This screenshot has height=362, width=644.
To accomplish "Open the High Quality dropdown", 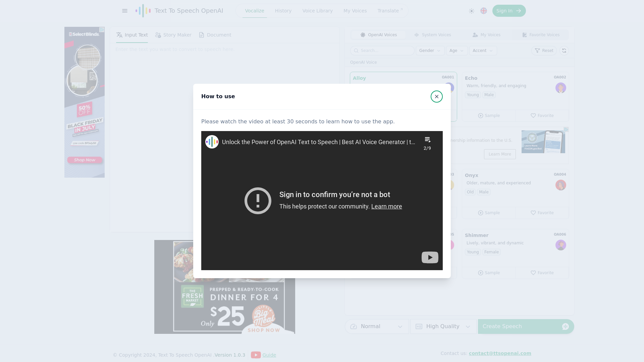I will (443, 326).
